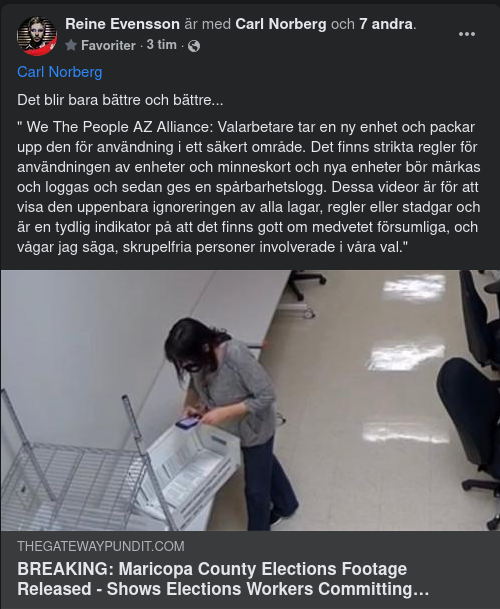Click the Favoriter star icon

pyautogui.click(x=71, y=45)
